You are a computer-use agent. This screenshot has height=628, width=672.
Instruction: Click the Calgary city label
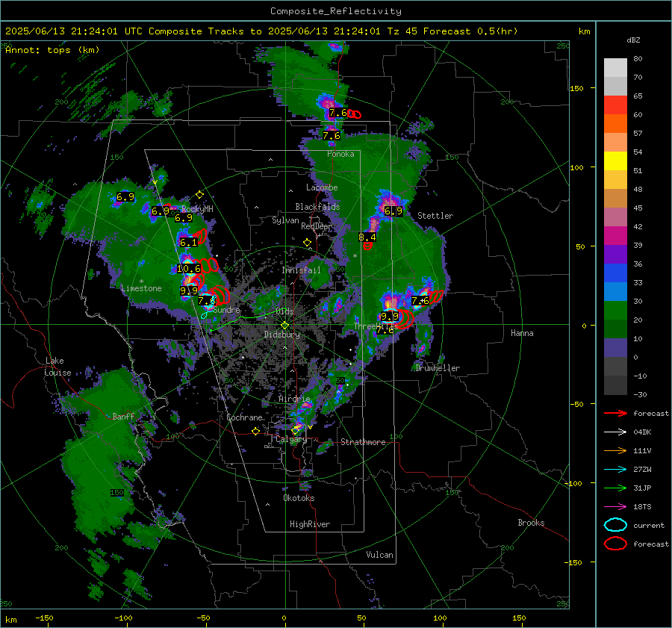click(291, 439)
